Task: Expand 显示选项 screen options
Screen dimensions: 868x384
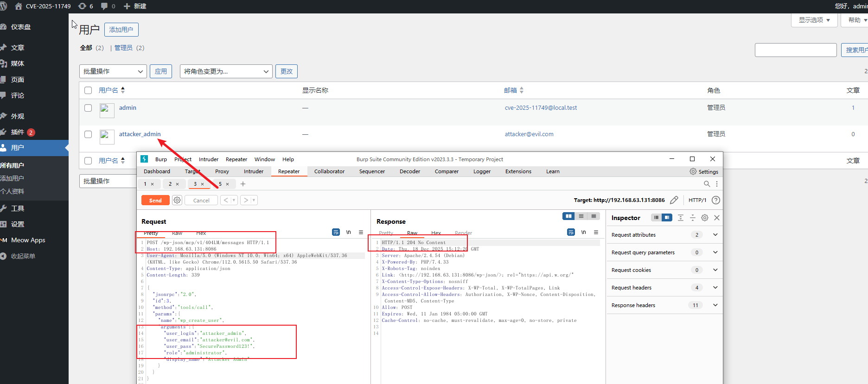Action: click(x=814, y=20)
